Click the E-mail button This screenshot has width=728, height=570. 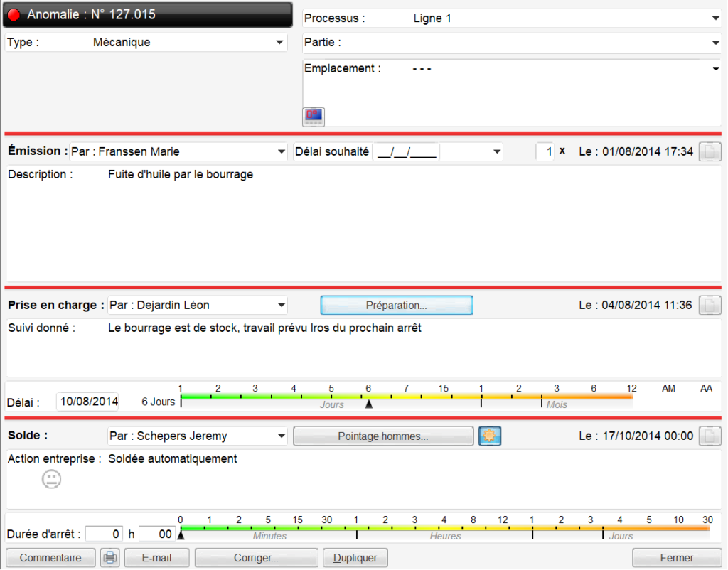[156, 557]
